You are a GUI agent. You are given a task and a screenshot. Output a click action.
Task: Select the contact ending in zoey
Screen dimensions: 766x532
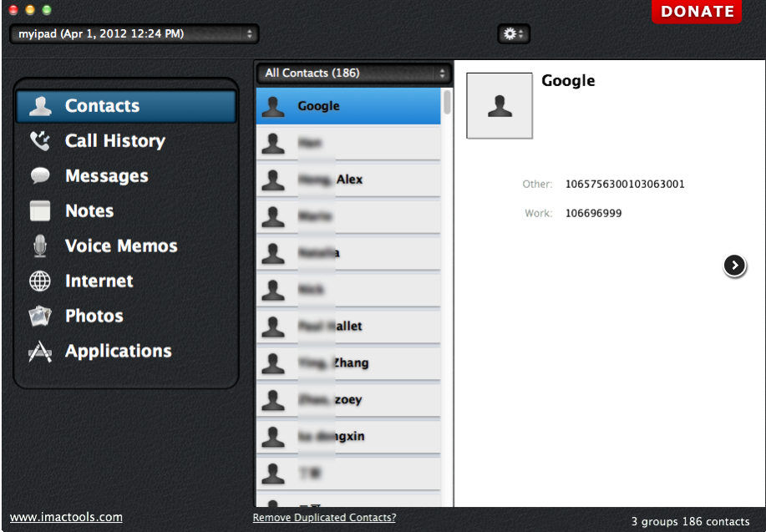[x=348, y=399]
